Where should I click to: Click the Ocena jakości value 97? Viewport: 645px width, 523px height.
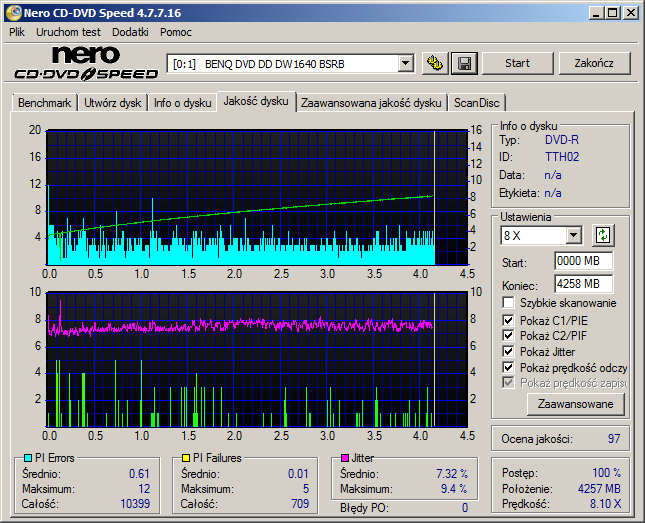[x=614, y=439]
